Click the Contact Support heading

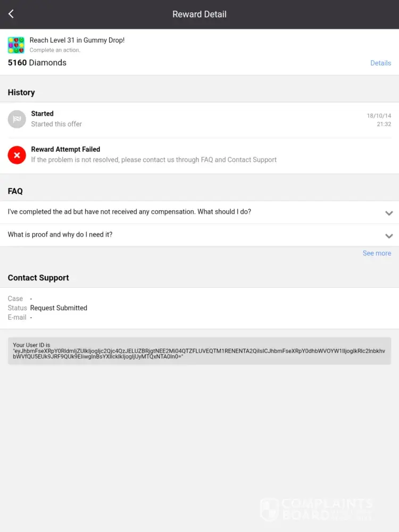click(38, 278)
